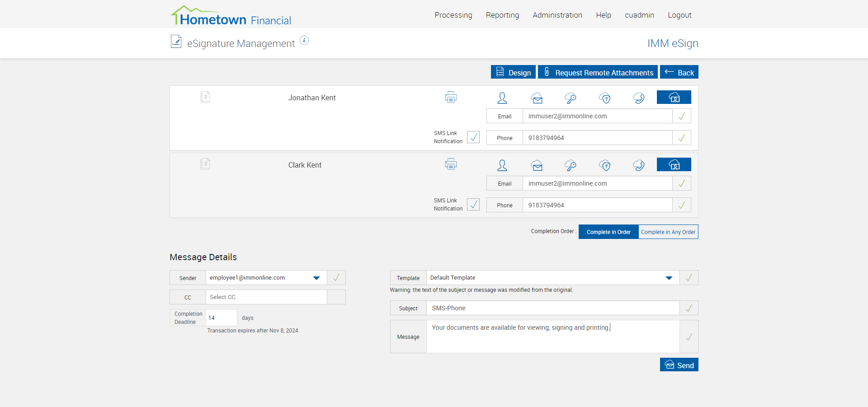
Task: Open the Sender email dropdown
Action: pyautogui.click(x=316, y=278)
